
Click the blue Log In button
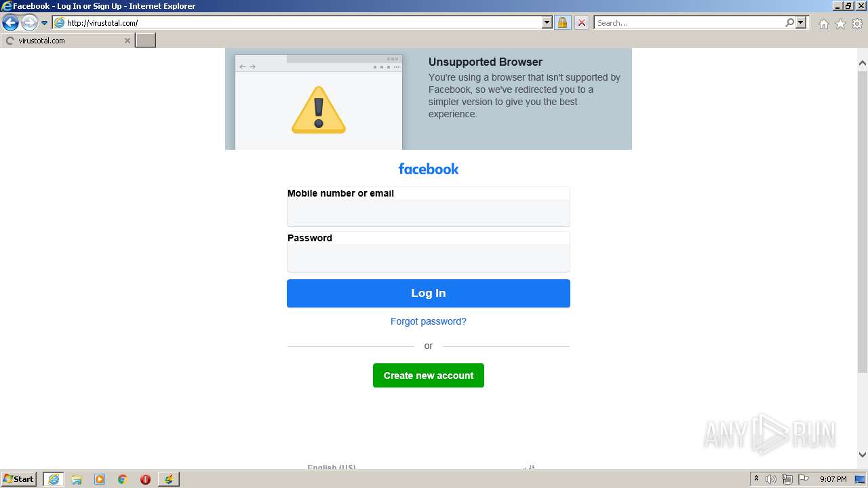point(429,293)
